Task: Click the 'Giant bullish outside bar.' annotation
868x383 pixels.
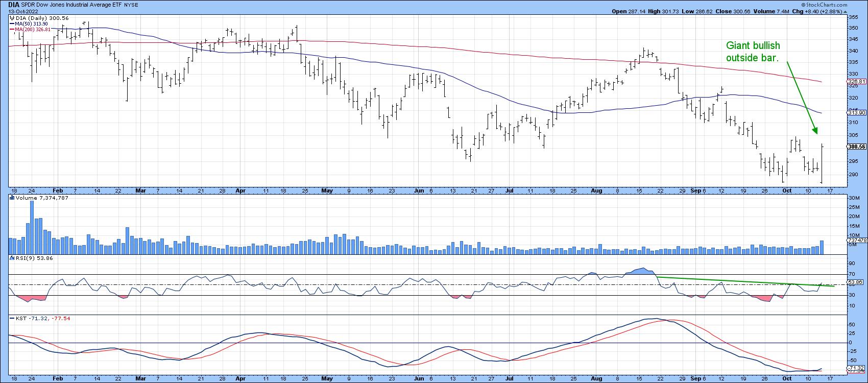Action: 753,52
